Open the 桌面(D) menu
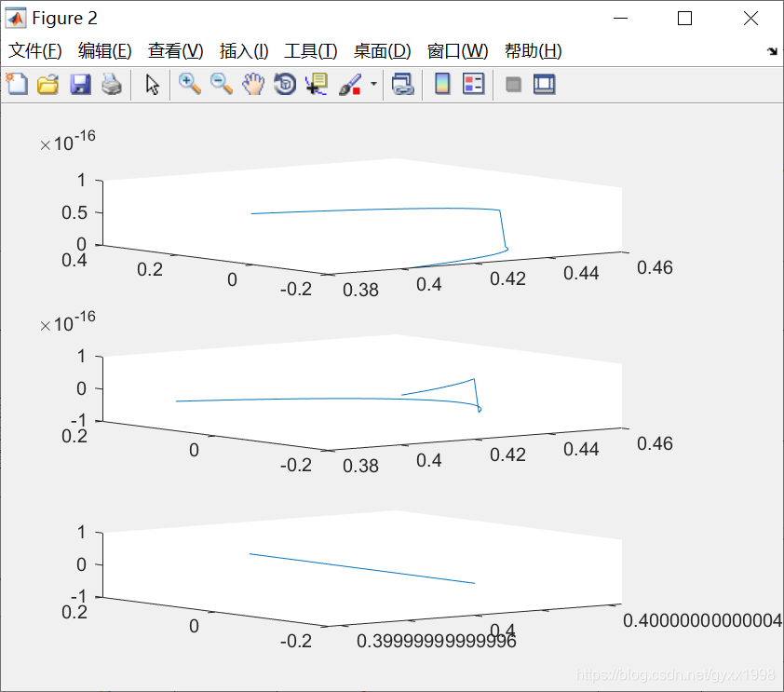Screen dimensions: 784x692 tap(382, 50)
